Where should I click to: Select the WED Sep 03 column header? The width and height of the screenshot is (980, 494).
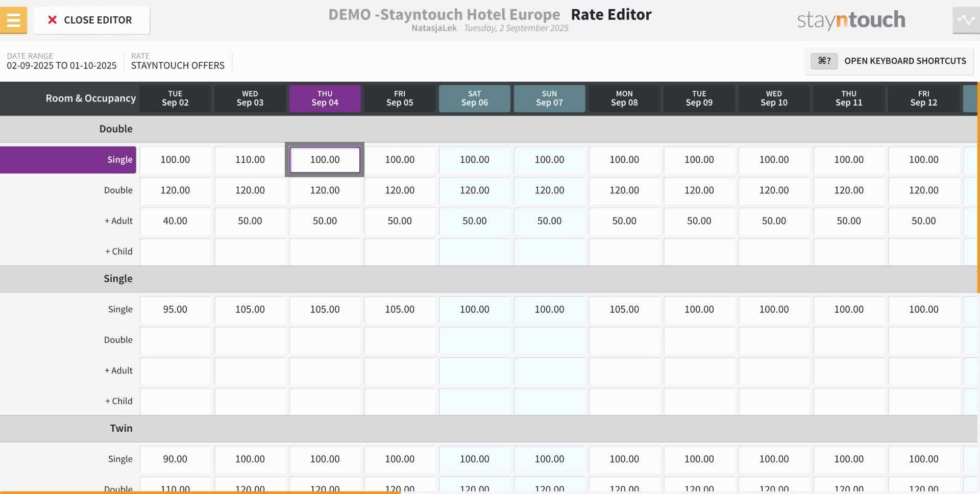250,98
